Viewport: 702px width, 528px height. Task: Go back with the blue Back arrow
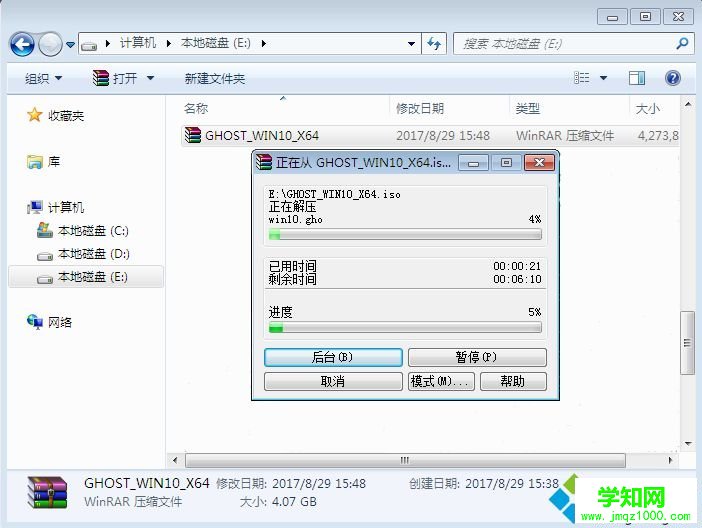click(x=22, y=44)
